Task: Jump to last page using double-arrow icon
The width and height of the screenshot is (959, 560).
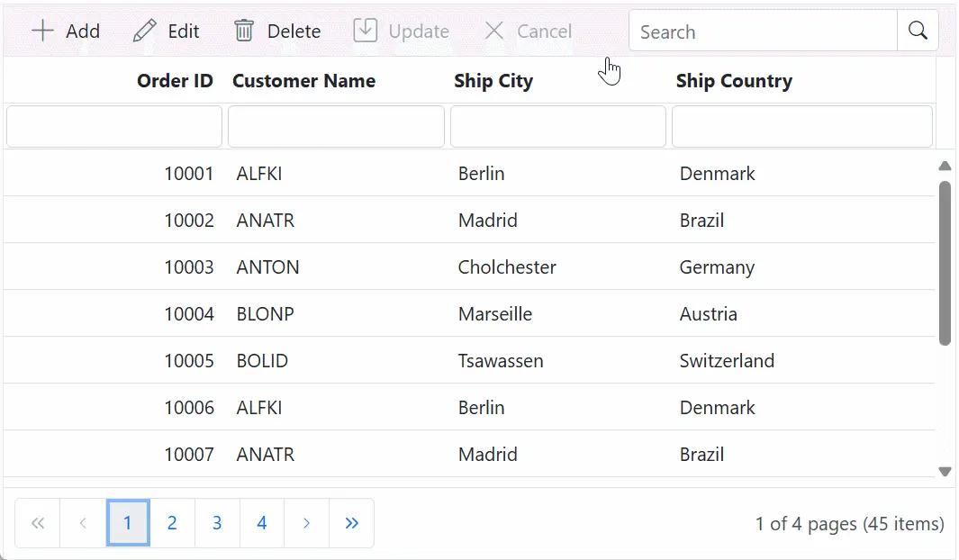Action: point(351,522)
